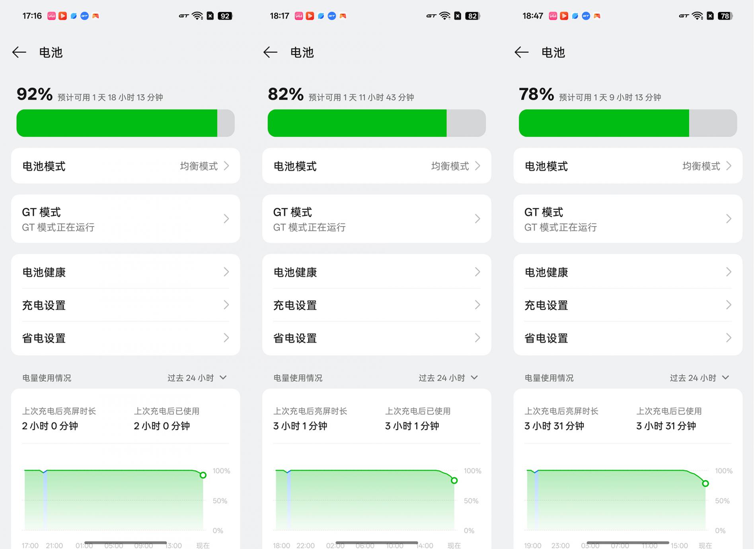The width and height of the screenshot is (756, 549).
Task: Tap the red play notification icon at 18:47
Action: click(x=564, y=16)
